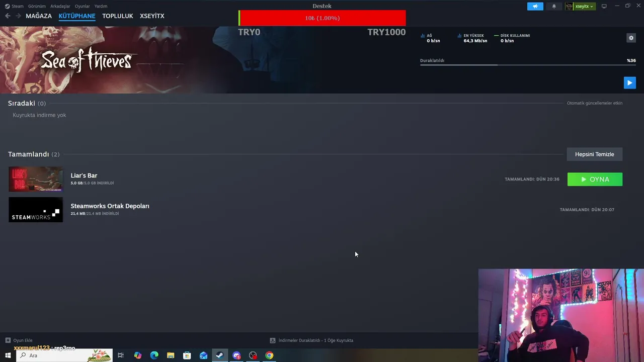644x362 pixels.
Task: Click the download progress bar
Action: tap(528, 65)
